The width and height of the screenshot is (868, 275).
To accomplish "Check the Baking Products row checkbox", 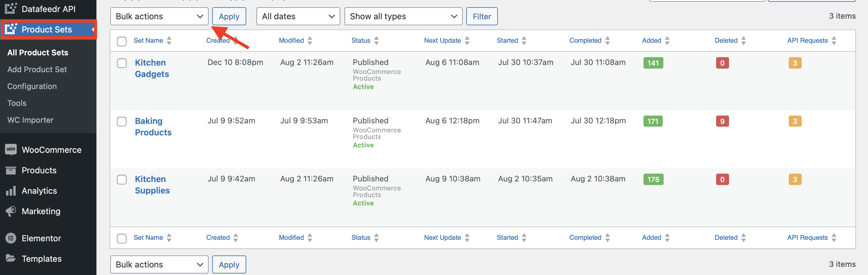I will click(122, 121).
